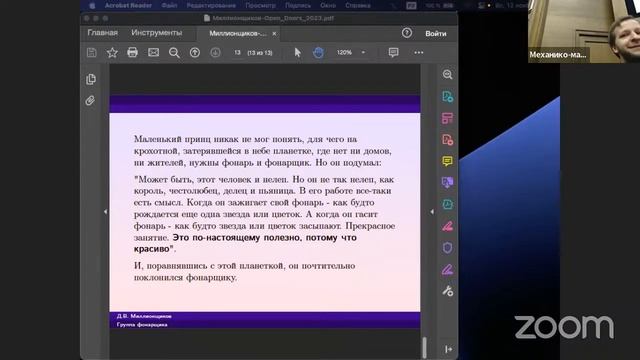Bookmark document with the star icon
640x360 pixels.
[112, 52]
